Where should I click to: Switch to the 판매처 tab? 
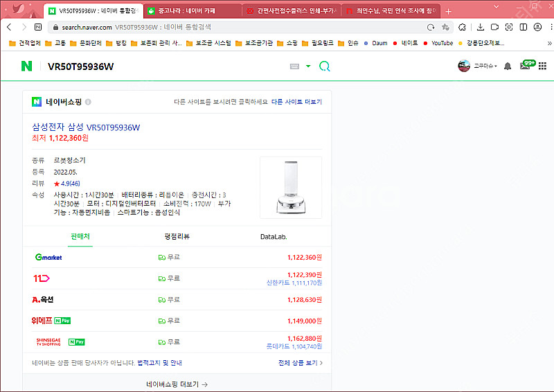80,236
